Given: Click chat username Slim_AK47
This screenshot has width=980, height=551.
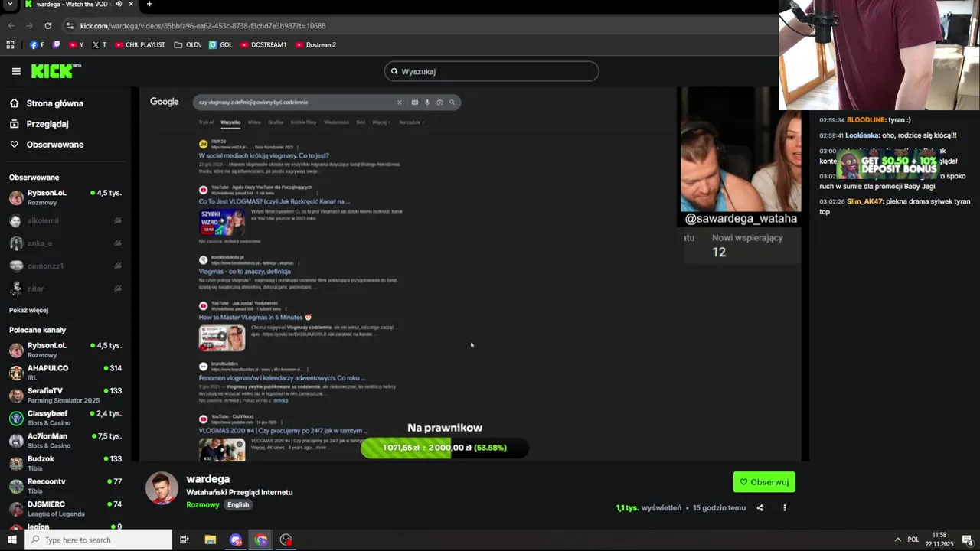Looking at the screenshot, I should pos(864,201).
